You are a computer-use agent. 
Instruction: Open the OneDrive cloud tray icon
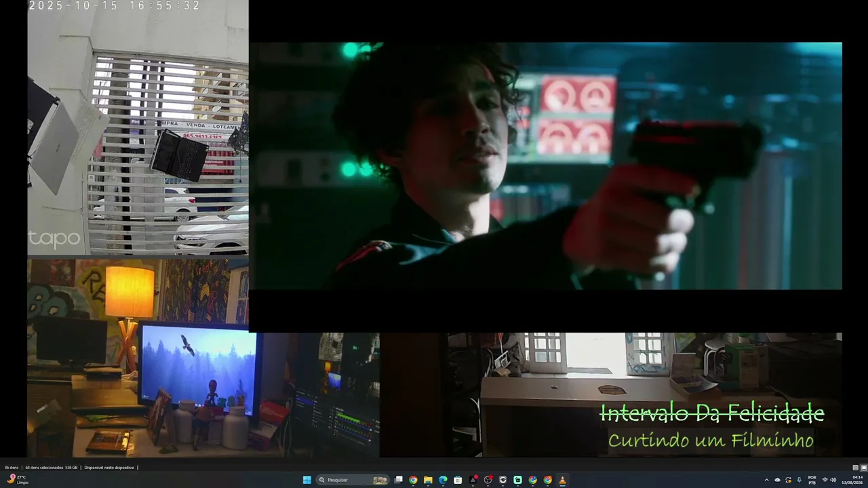(778, 480)
